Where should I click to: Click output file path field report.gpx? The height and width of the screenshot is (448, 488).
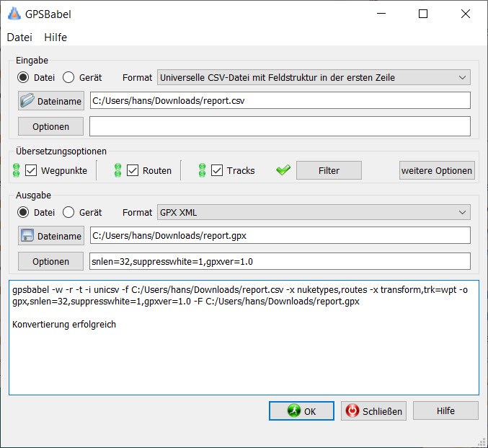pyautogui.click(x=280, y=235)
